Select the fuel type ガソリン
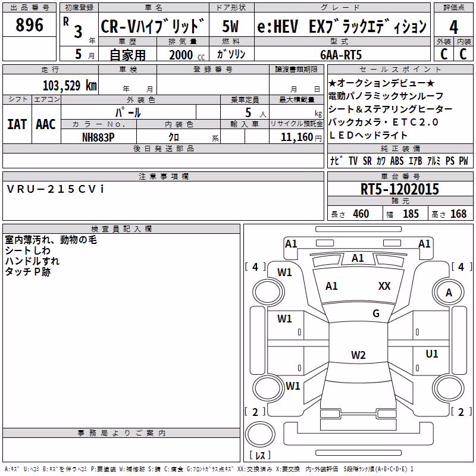476x476 pixels. [231, 54]
